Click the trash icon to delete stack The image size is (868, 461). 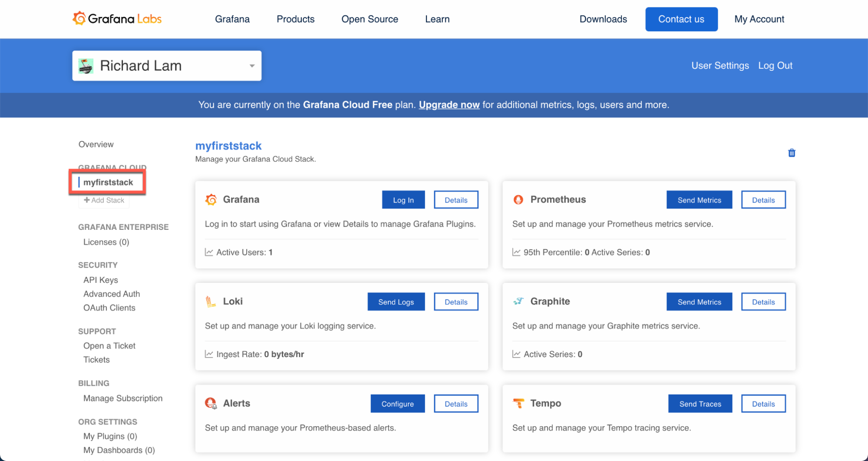791,153
